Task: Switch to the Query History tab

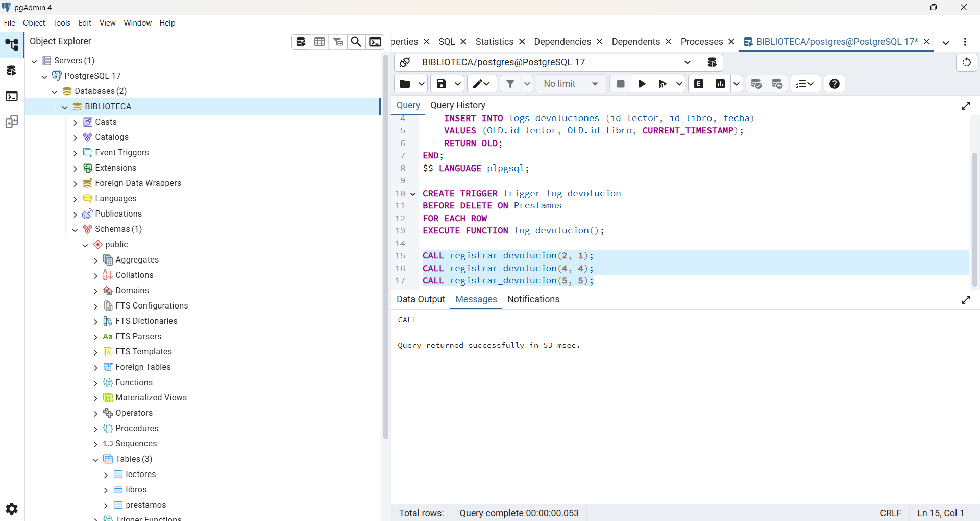Action: (x=457, y=105)
